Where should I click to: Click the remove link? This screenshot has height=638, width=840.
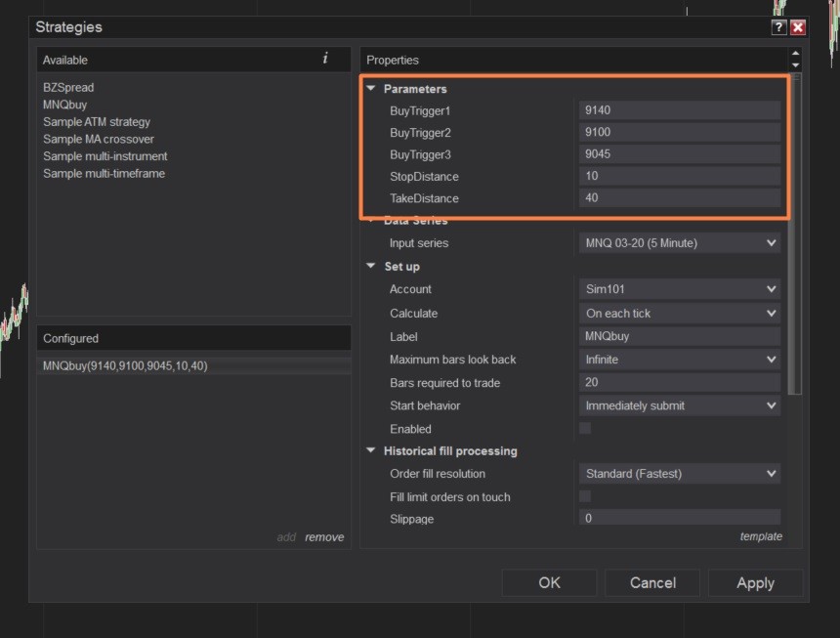[324, 536]
